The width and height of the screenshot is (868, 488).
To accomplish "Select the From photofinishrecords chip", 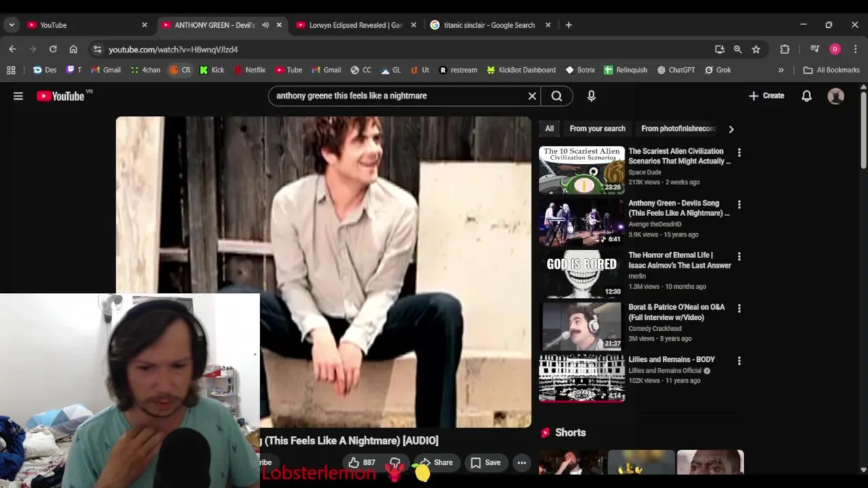I will pos(678,129).
